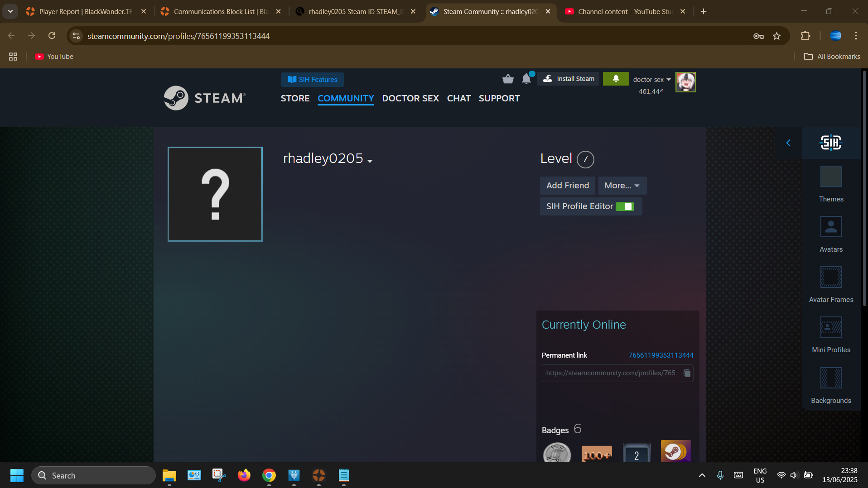Click the green notification bell button

616,79
